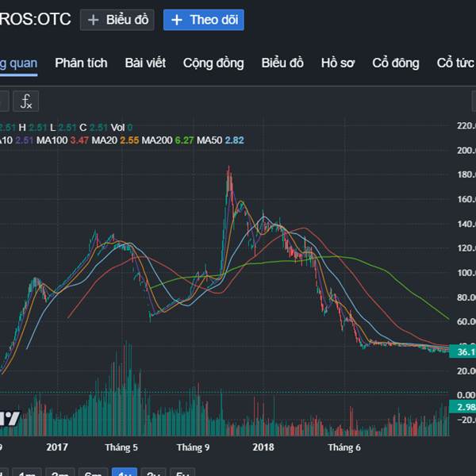Click the chart watermark logo
Image resolution: width=476 pixels, height=476 pixels.
point(10,417)
